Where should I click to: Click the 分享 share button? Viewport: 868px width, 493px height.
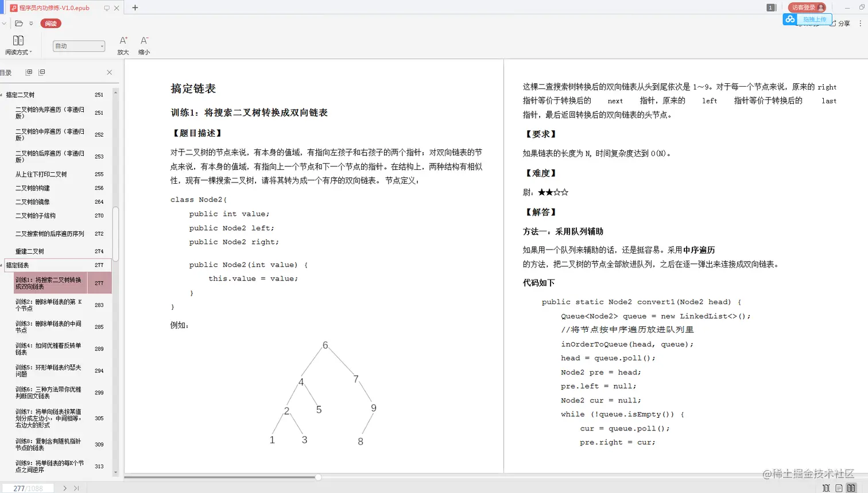[x=839, y=23]
